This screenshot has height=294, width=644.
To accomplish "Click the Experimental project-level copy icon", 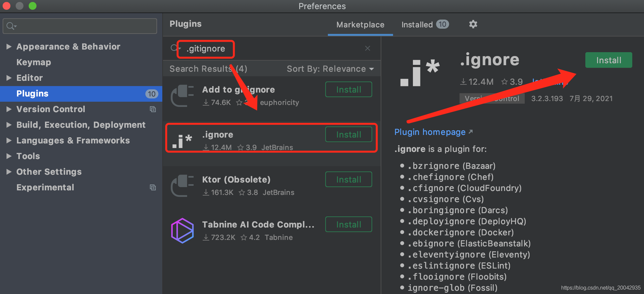I will 153,187.
